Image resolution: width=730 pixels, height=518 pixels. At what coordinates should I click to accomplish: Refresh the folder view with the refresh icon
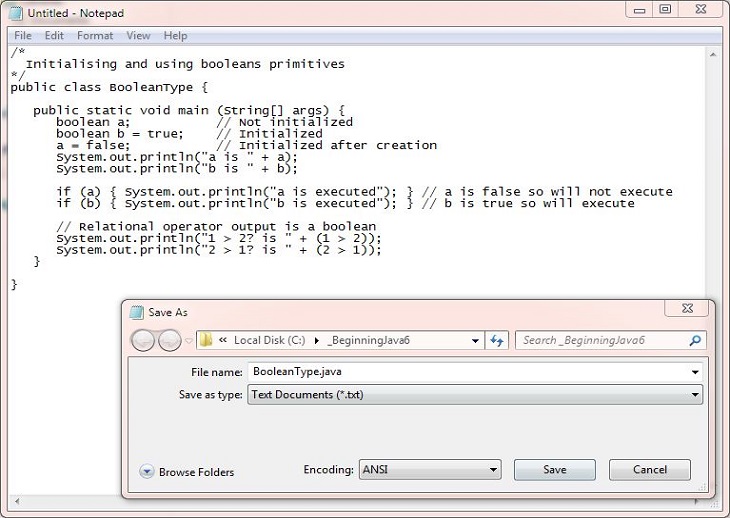tap(497, 341)
